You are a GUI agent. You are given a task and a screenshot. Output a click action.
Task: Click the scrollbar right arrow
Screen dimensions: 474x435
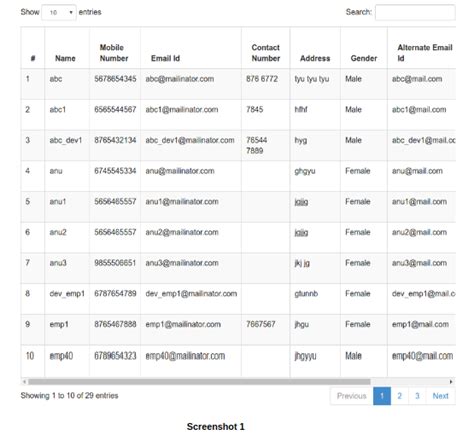click(x=451, y=382)
